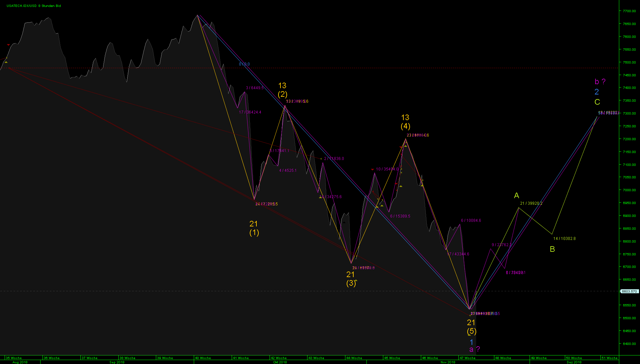Click the 7500.00 level on the price axis
Screen dimensions: 640x364
tap(629, 62)
